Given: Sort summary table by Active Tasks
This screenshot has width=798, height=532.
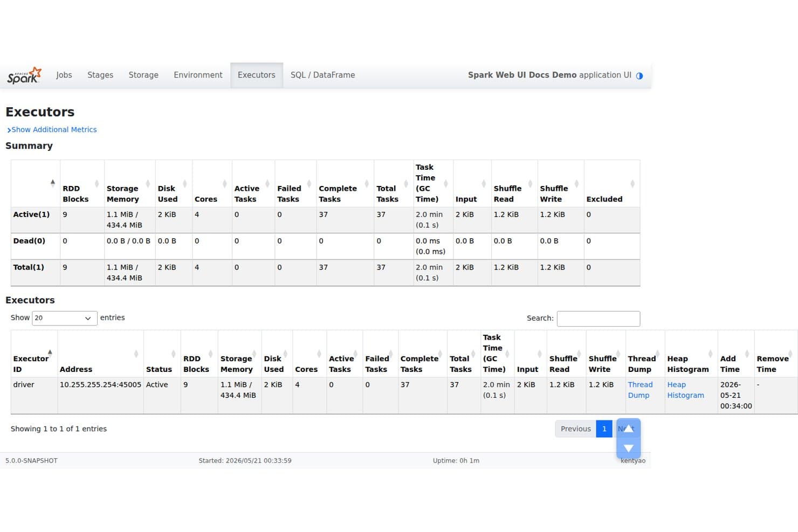Looking at the screenshot, I should (x=253, y=183).
